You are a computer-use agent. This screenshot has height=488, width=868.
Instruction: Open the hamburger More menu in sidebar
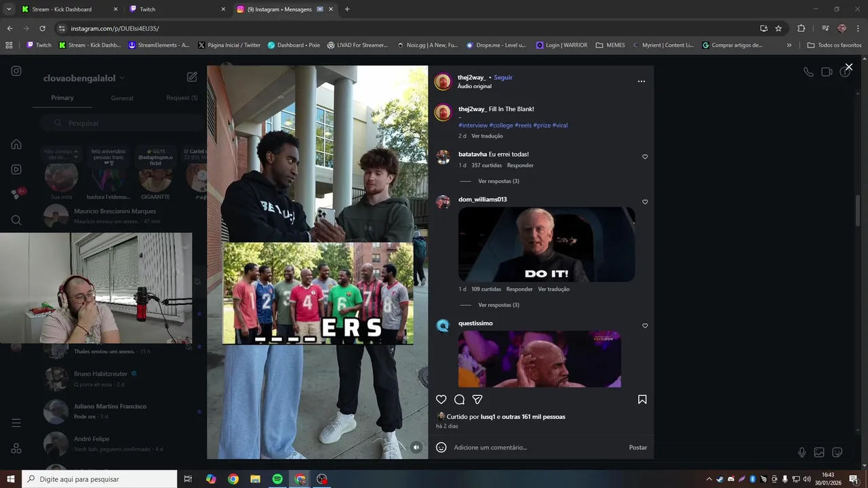(x=16, y=423)
